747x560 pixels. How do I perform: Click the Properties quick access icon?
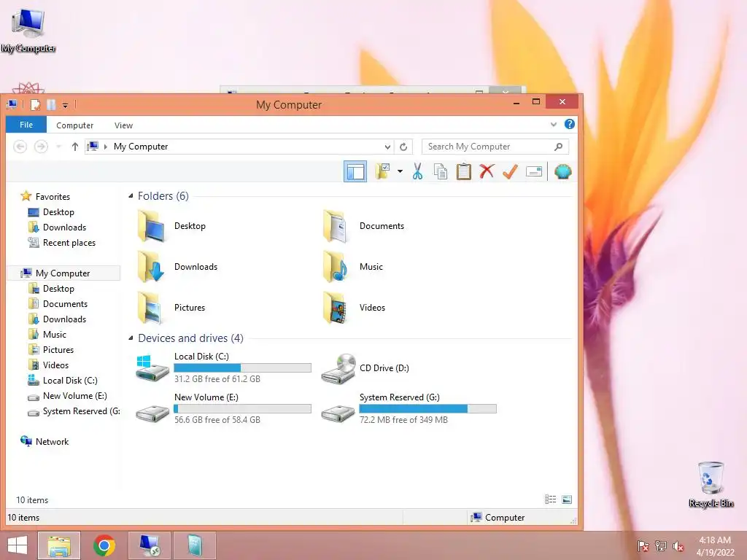pos(35,104)
